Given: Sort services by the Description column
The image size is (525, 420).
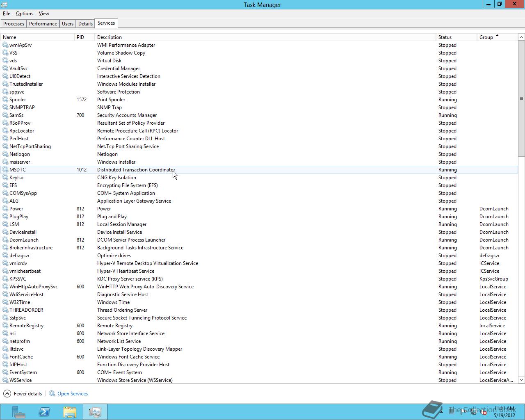Looking at the screenshot, I should (x=265, y=37).
